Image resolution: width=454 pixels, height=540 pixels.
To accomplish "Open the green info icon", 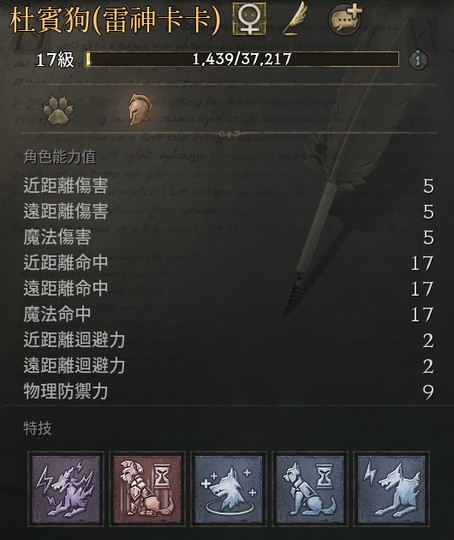I will (418, 60).
